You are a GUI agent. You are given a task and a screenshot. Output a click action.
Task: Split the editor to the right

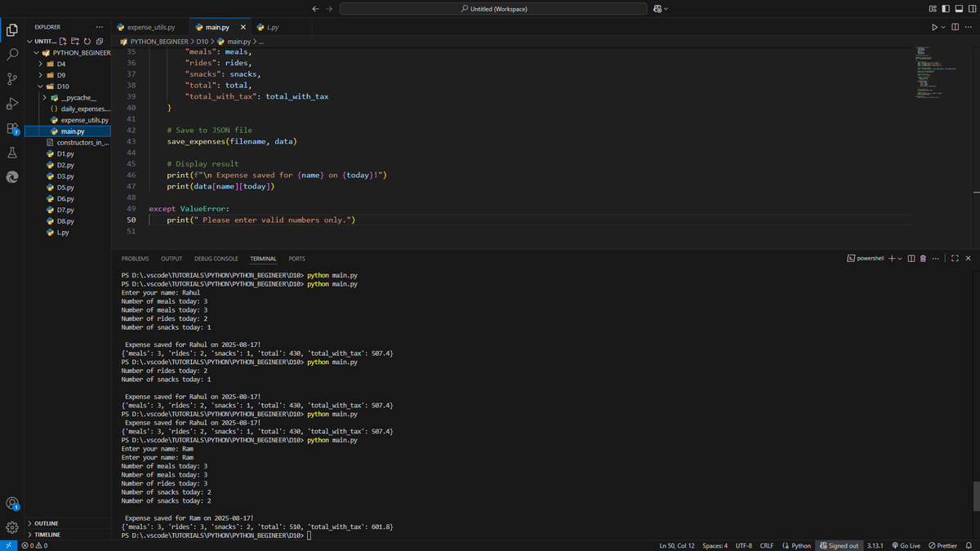point(955,27)
